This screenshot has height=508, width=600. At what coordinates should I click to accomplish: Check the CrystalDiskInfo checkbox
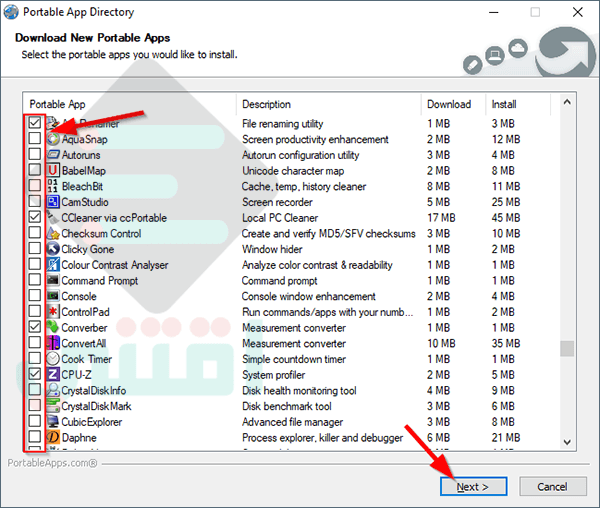(34, 389)
